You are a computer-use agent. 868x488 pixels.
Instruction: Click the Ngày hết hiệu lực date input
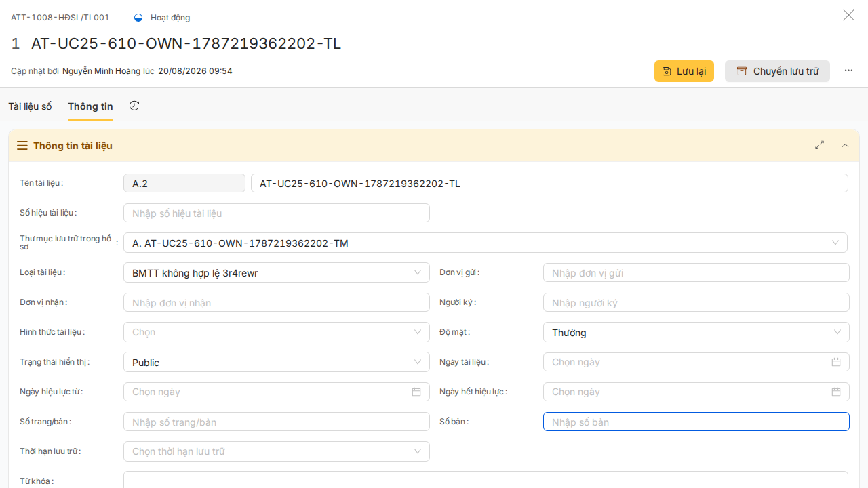(x=696, y=392)
